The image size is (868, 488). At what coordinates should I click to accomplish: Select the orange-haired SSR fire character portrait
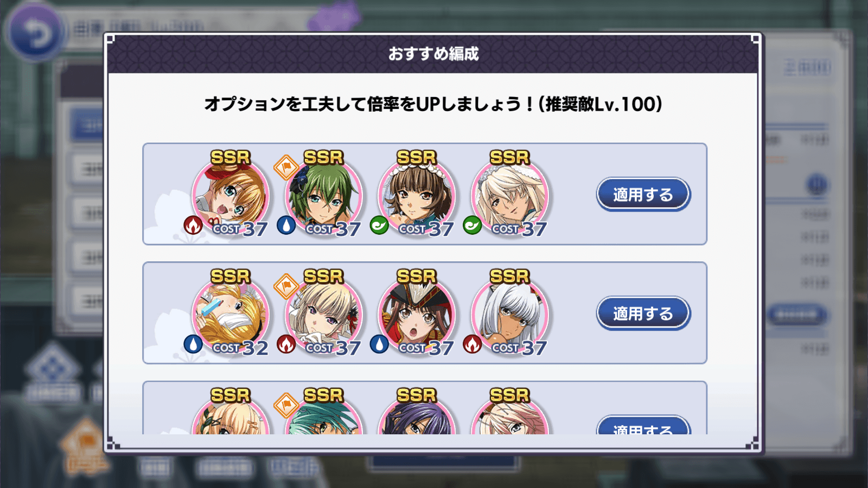click(x=231, y=194)
